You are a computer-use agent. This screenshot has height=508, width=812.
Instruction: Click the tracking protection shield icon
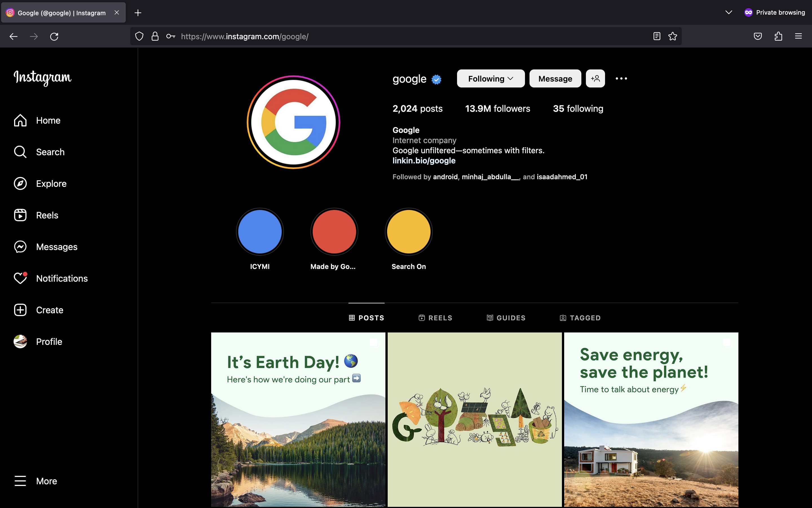tap(139, 36)
